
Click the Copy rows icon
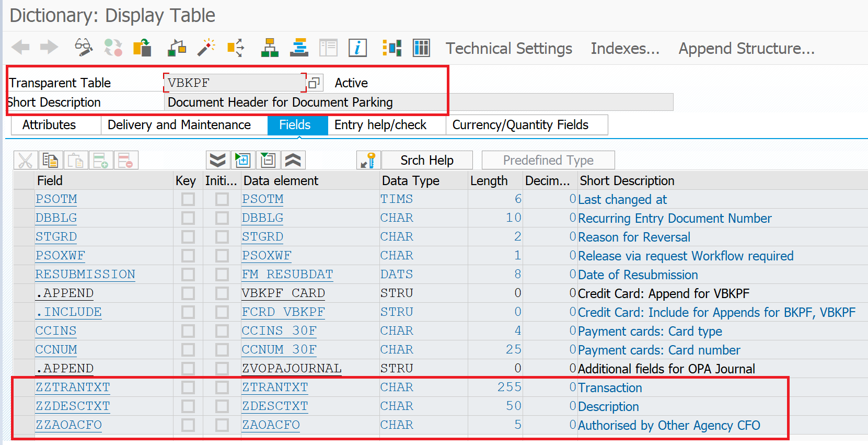(x=50, y=161)
